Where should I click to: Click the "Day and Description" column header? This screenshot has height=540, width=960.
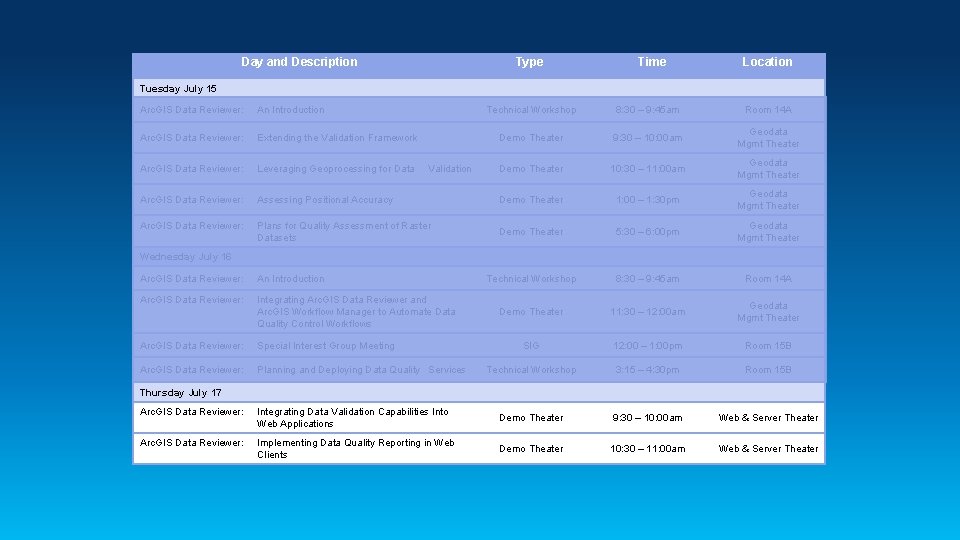coord(299,62)
